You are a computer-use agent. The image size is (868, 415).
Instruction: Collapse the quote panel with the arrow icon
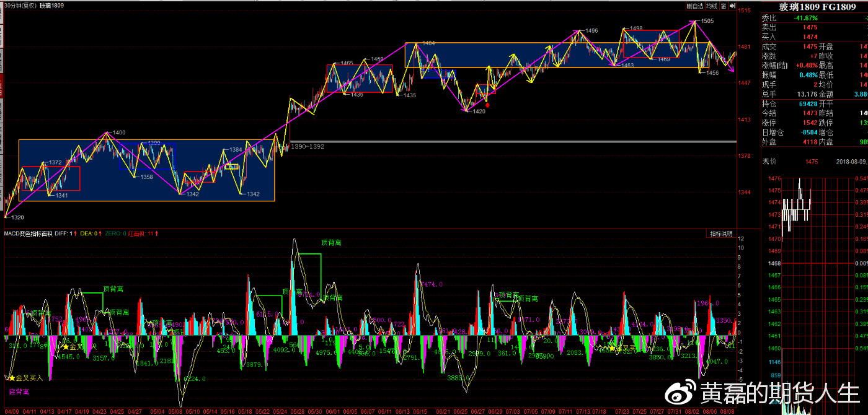tap(732, 6)
